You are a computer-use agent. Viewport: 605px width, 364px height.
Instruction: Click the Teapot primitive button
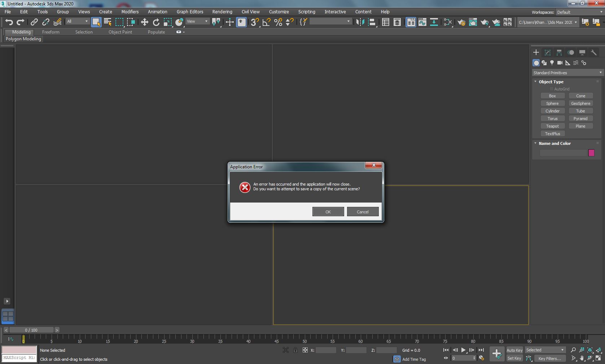[552, 126]
